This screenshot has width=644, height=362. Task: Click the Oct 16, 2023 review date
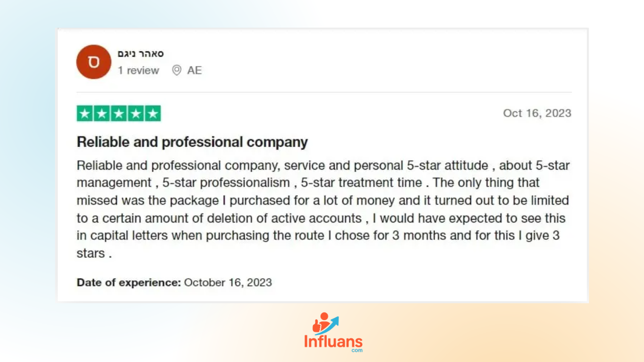click(x=537, y=113)
